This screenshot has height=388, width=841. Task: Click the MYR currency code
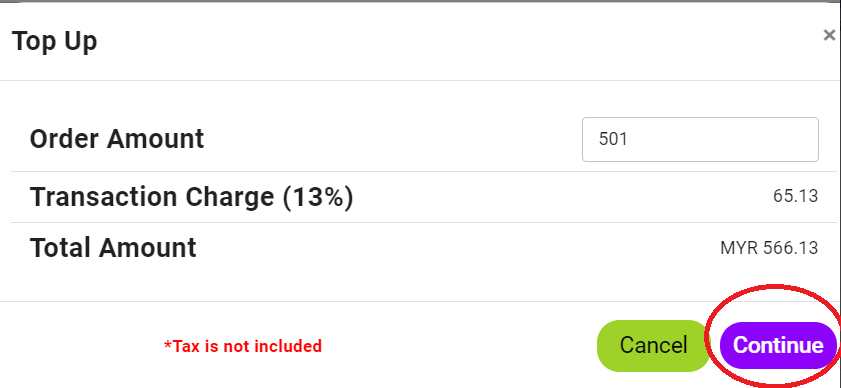[739, 248]
